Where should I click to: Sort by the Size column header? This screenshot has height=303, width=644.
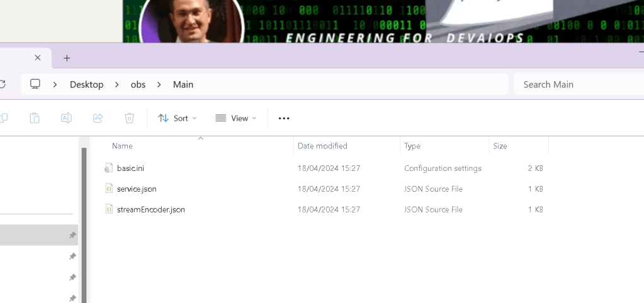point(500,146)
